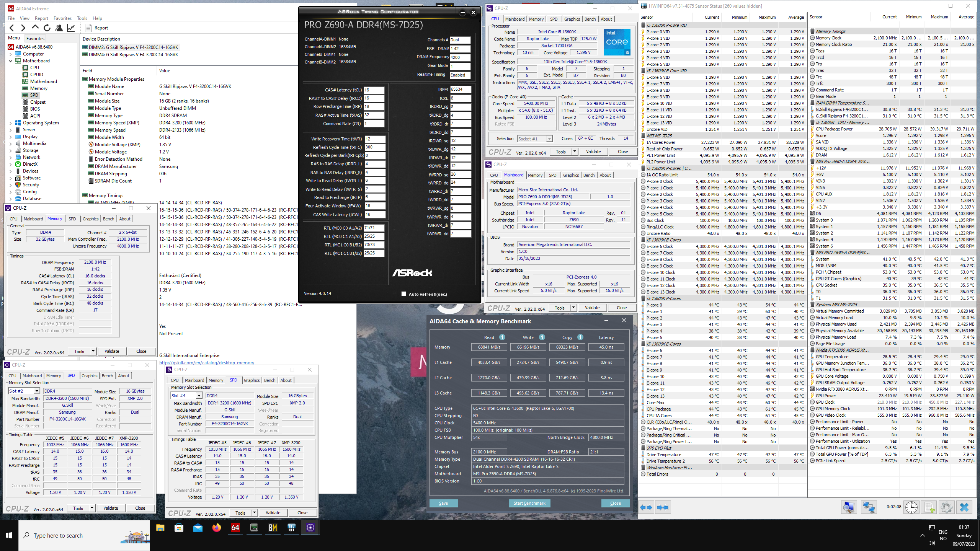980x551 pixels.
Task: Click Windows search box
Action: pos(84,535)
